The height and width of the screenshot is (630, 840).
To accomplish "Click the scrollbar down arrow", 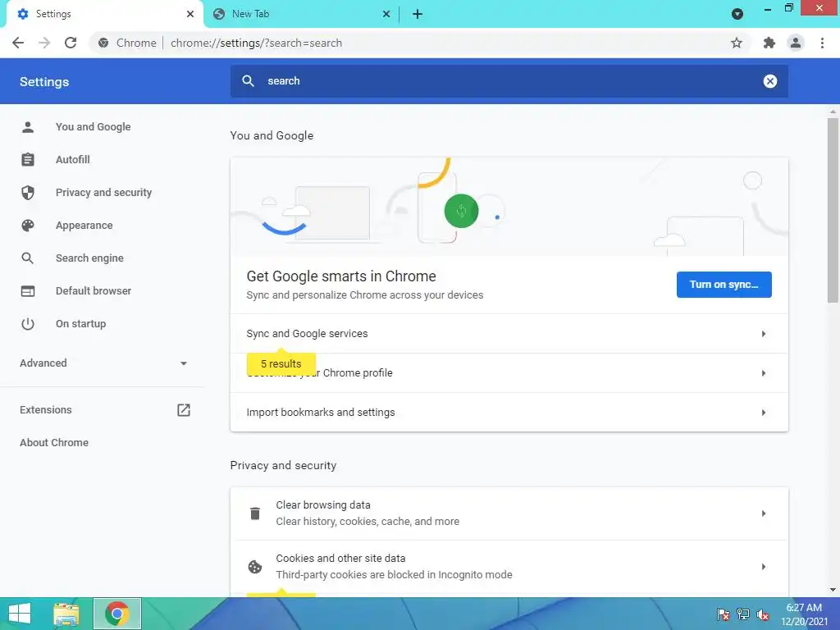I will point(833,590).
